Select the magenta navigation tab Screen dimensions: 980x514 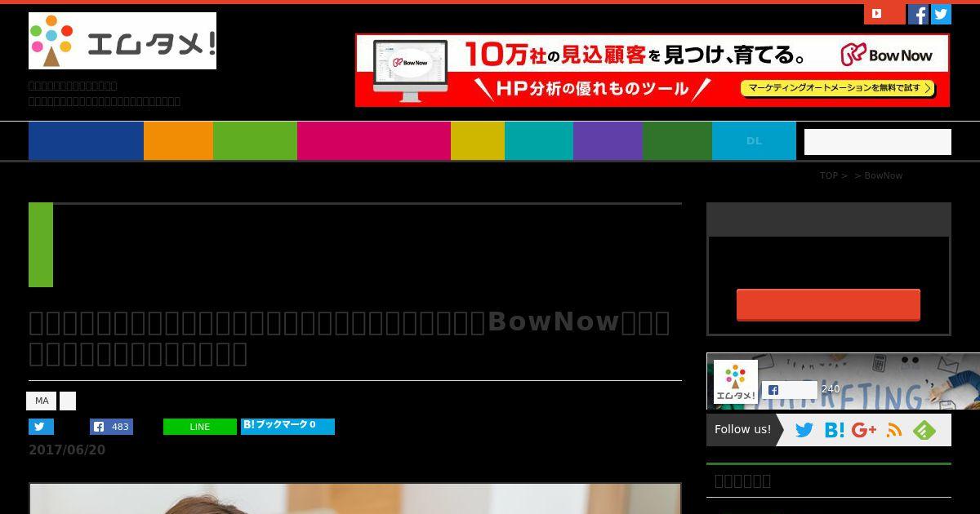(374, 140)
